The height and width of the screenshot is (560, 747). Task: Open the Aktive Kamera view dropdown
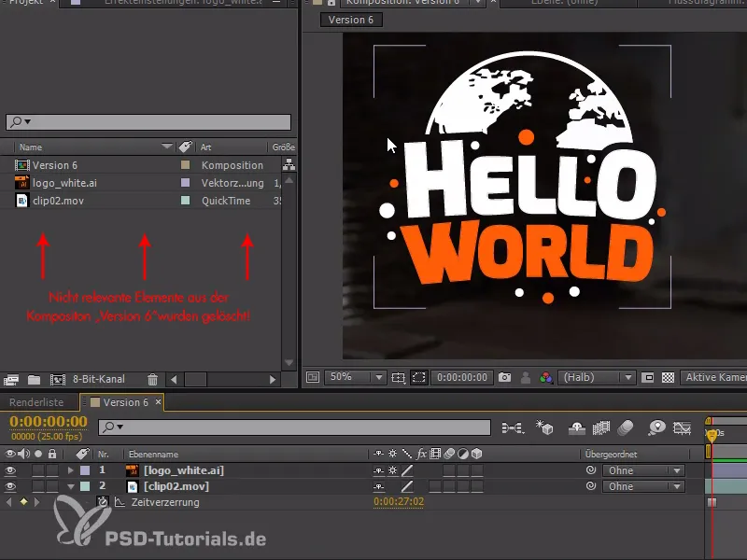point(713,377)
